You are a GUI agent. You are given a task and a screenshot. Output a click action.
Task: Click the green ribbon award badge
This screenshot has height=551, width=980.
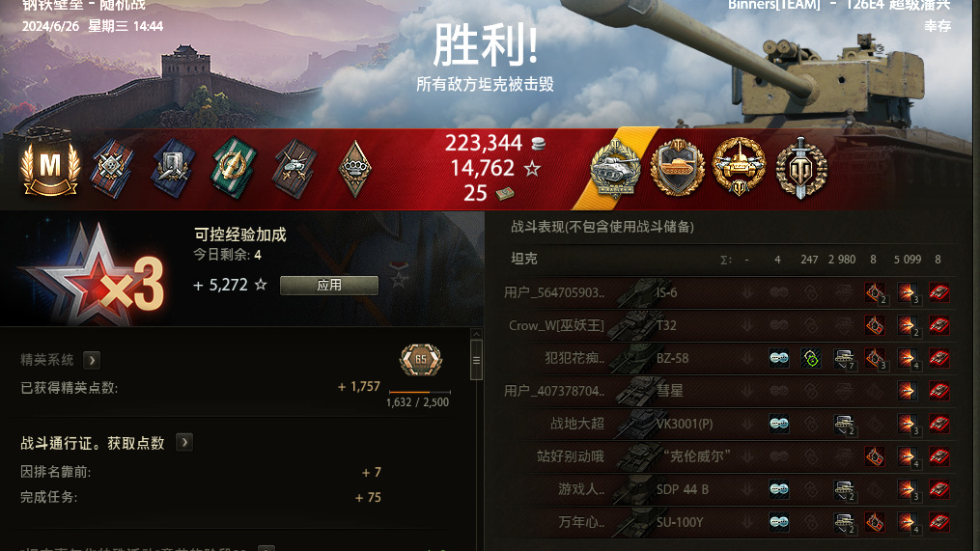point(234,169)
